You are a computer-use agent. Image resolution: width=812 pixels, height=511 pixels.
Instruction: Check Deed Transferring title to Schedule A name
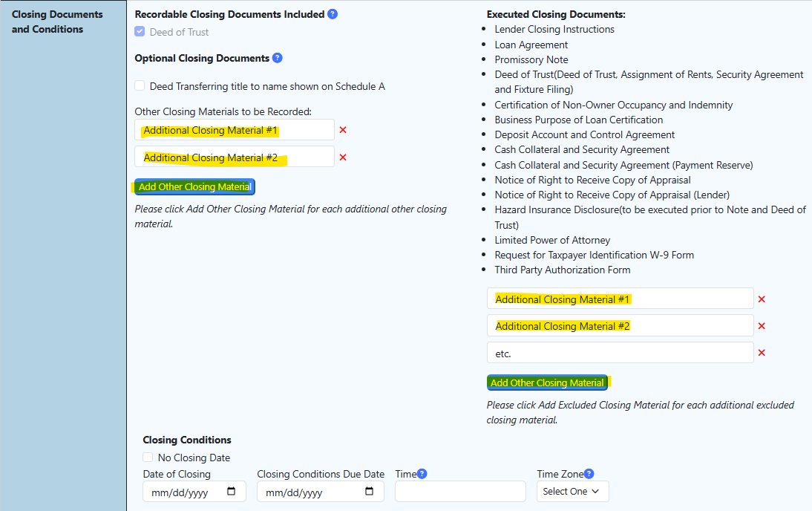click(x=140, y=86)
